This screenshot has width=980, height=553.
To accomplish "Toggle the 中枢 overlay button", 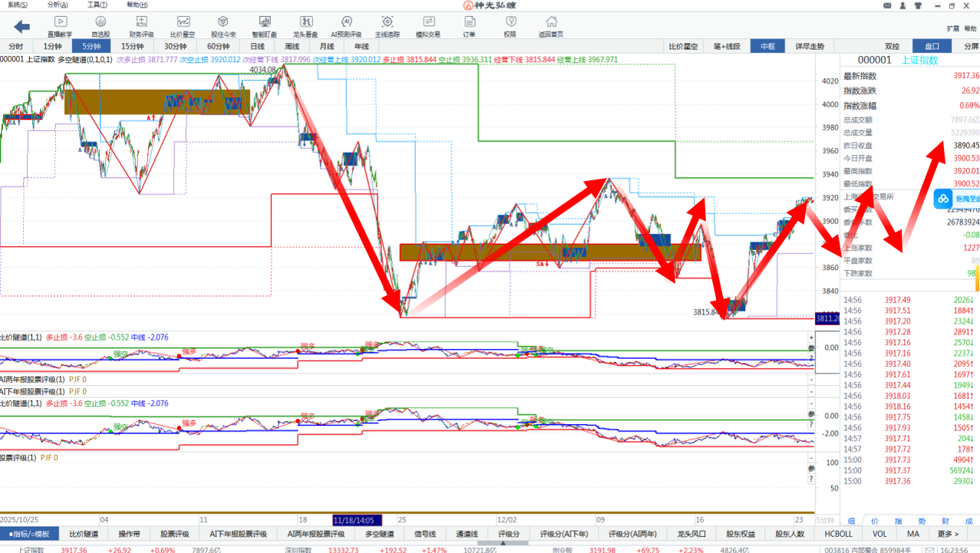I will (767, 46).
